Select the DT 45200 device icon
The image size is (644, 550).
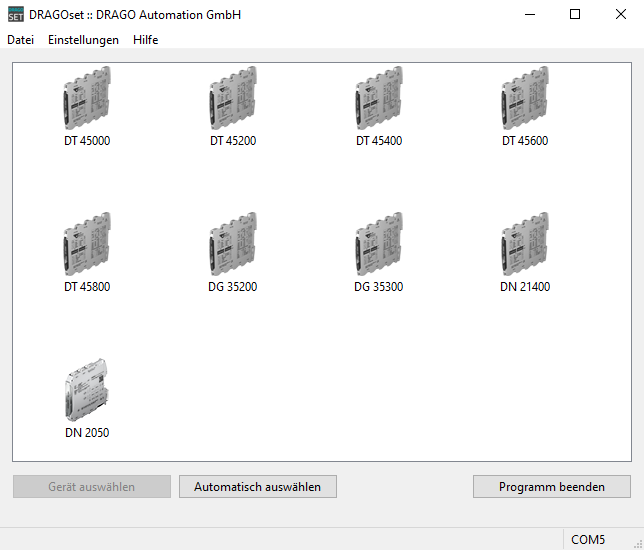coord(233,98)
